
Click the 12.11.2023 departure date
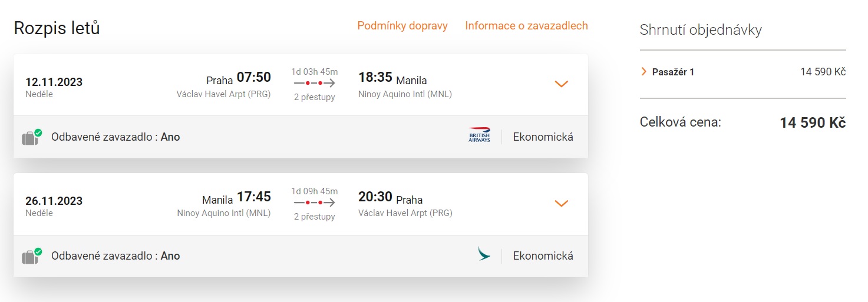tap(54, 82)
